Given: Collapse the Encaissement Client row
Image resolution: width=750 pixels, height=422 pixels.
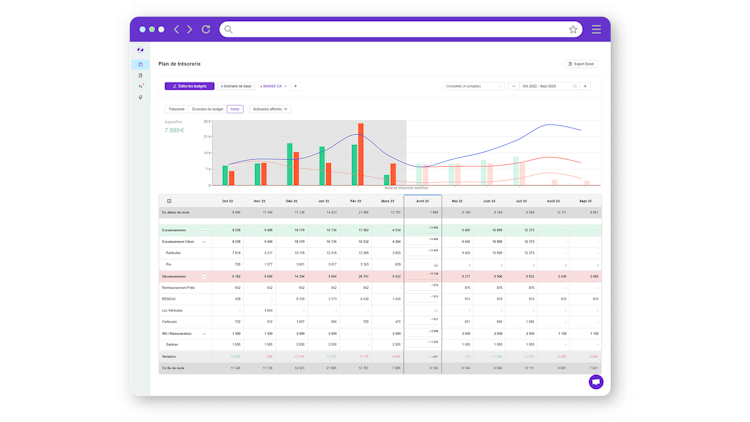Looking at the screenshot, I should [x=204, y=242].
